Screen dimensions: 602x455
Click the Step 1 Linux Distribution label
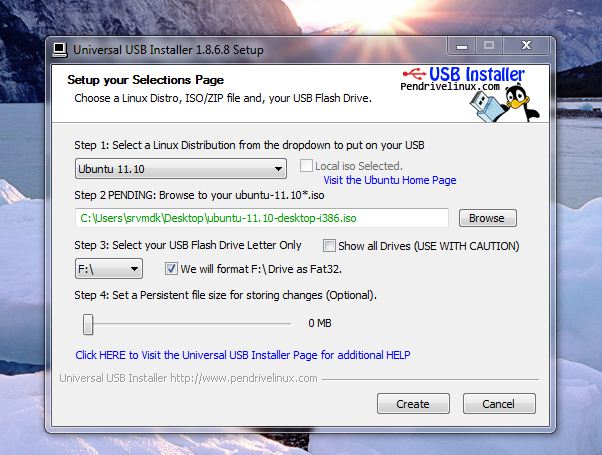point(249,145)
